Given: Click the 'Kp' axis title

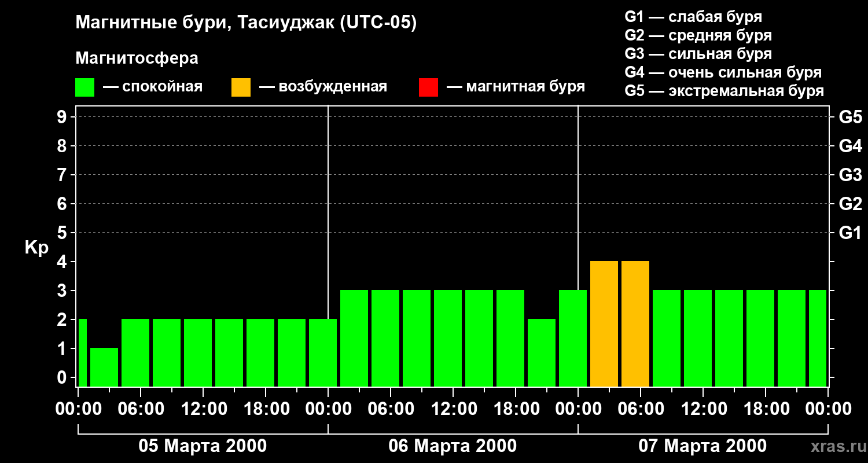Looking at the screenshot, I should (36, 248).
